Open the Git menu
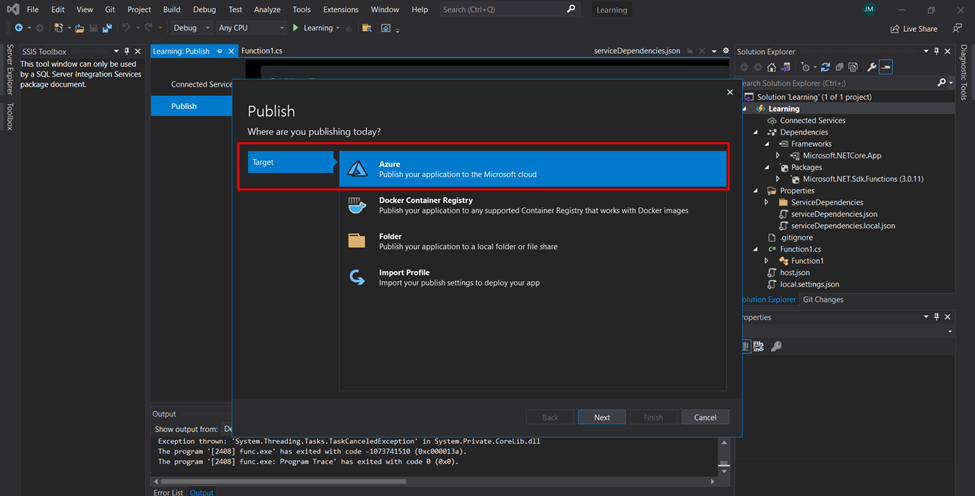This screenshot has height=496, width=975. (x=110, y=9)
